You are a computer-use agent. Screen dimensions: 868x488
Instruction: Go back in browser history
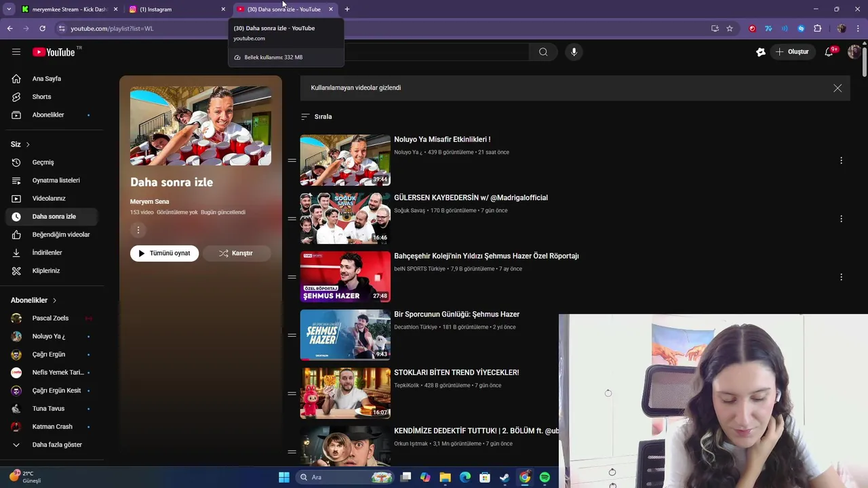9,28
